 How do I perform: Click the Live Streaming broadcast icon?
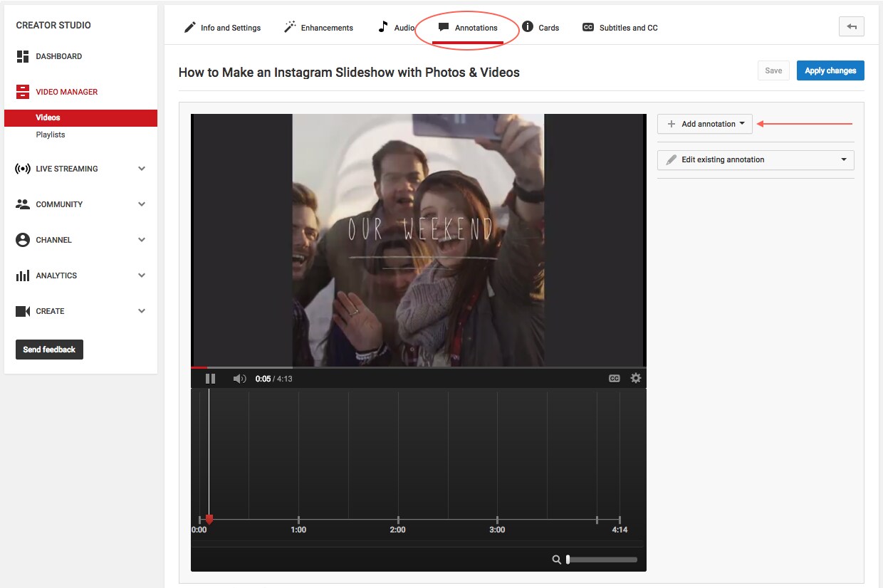(23, 169)
